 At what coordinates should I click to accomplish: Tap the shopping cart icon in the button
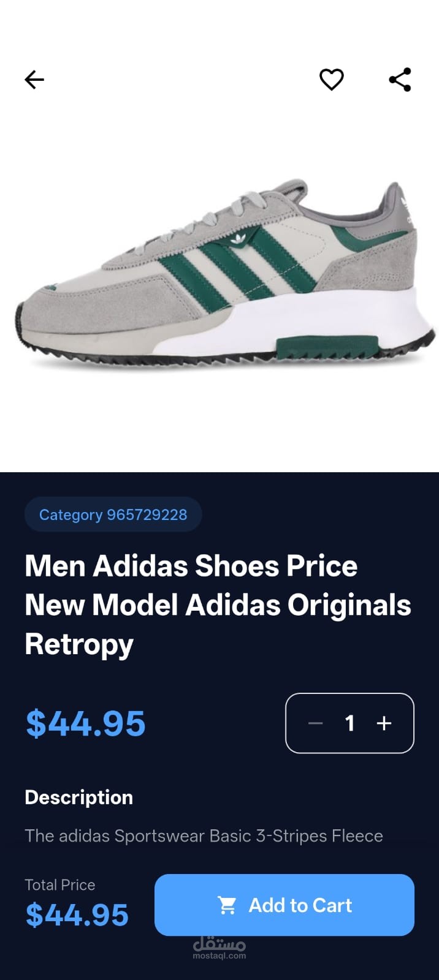(227, 905)
